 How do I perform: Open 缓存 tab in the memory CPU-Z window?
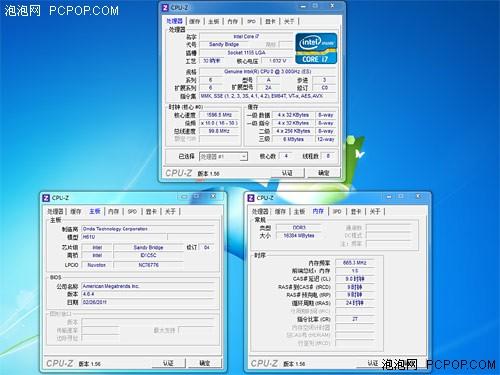click(280, 211)
